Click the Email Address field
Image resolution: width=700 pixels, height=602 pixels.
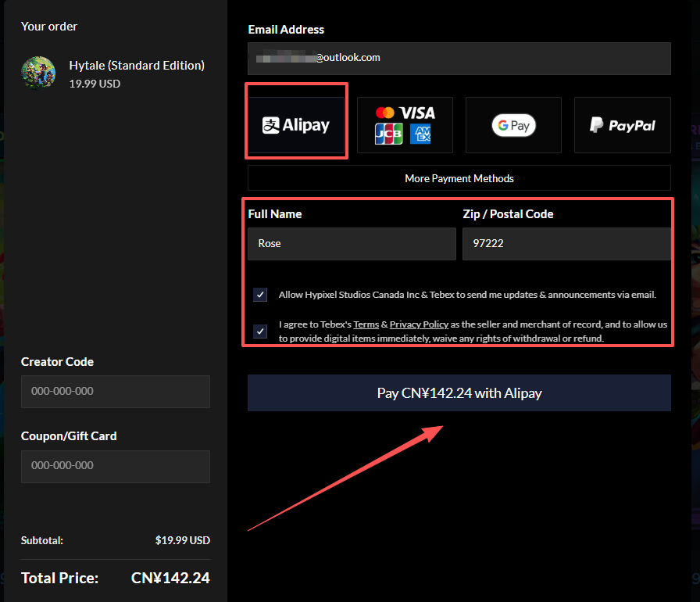[459, 58]
